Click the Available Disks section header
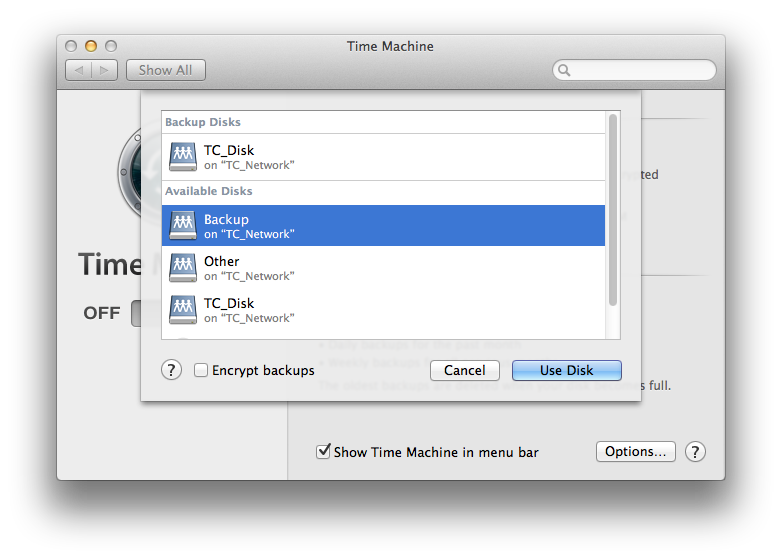Viewport: 782px width, 559px height. click(208, 191)
